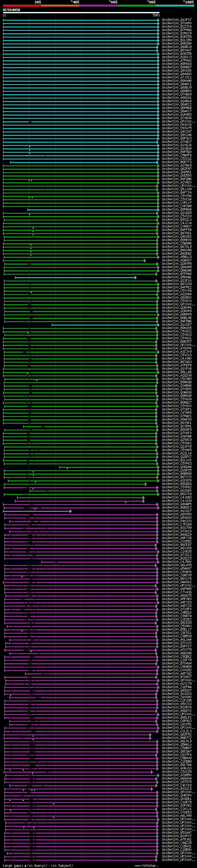Click the label UniRef100_Q5JJU9

click(177, 189)
